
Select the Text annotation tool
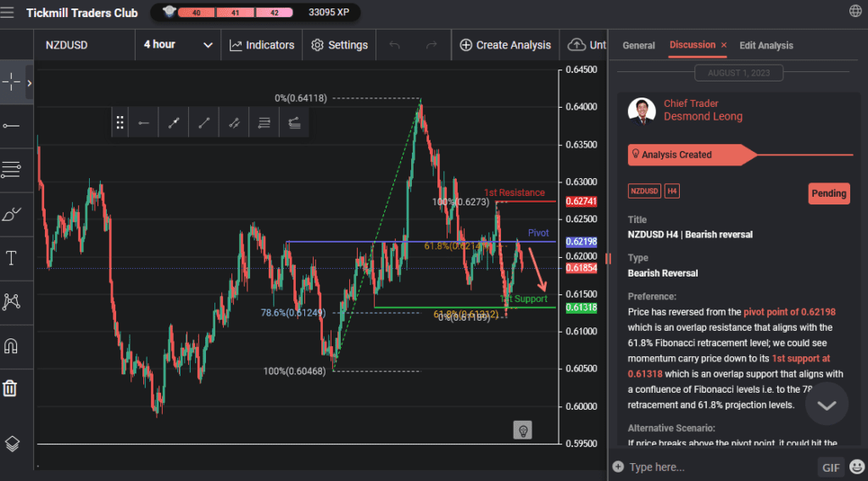point(11,258)
